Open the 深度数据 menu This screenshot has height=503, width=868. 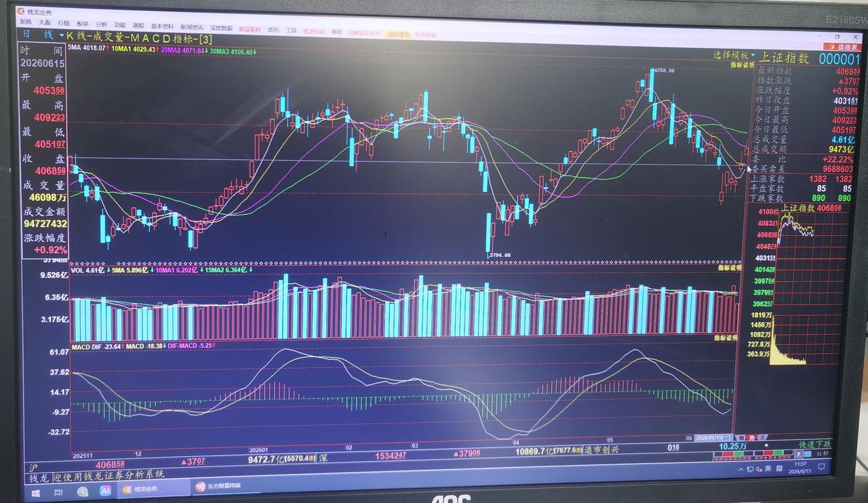pos(221,28)
